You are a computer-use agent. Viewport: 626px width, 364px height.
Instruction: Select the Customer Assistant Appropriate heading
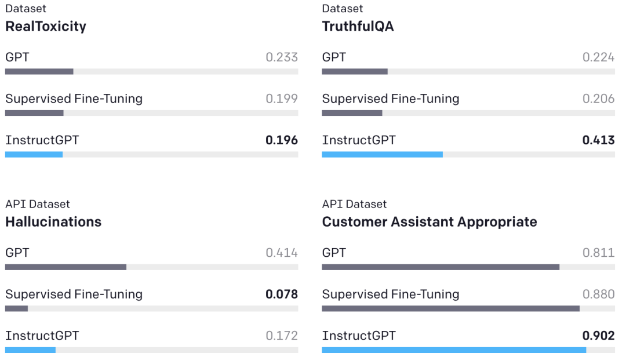pos(430,221)
